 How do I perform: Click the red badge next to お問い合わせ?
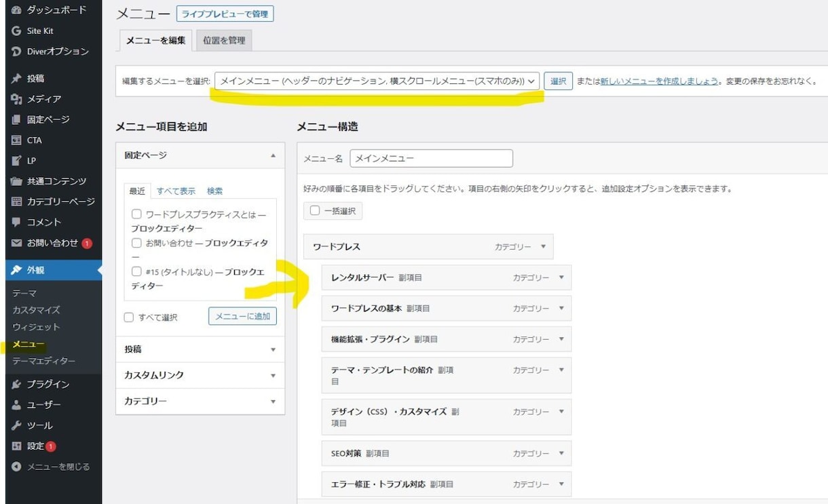point(87,243)
